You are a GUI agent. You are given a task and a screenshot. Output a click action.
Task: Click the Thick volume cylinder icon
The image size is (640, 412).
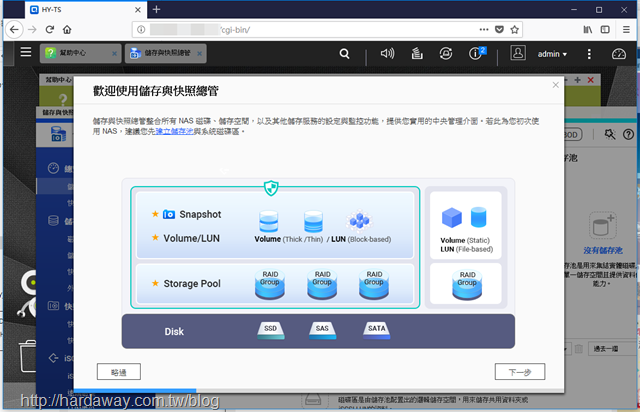point(269,221)
